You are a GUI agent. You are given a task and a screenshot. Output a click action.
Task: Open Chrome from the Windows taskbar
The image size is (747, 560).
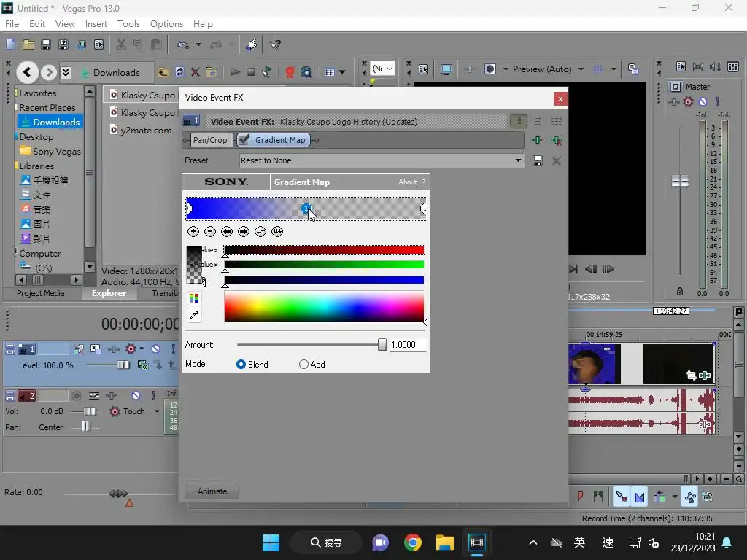pyautogui.click(x=413, y=542)
